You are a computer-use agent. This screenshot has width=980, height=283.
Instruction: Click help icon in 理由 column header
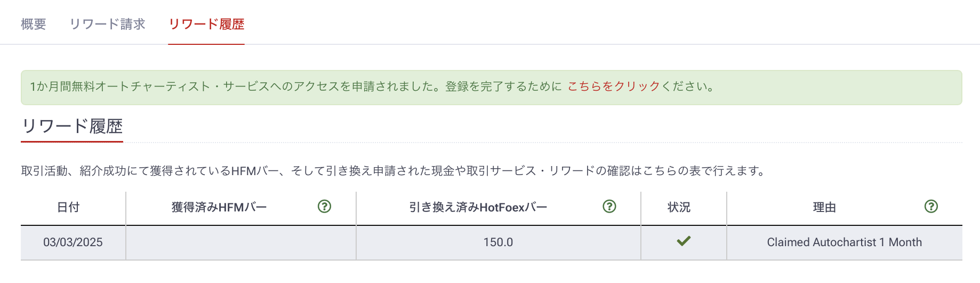click(931, 207)
